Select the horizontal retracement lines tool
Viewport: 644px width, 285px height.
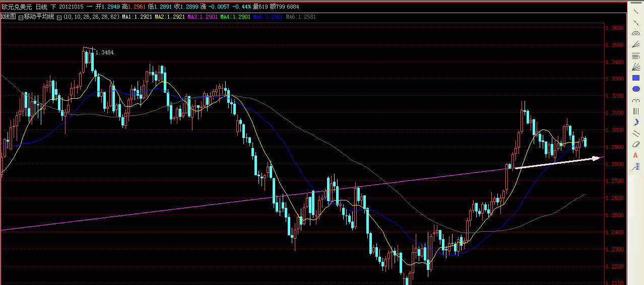(635, 56)
